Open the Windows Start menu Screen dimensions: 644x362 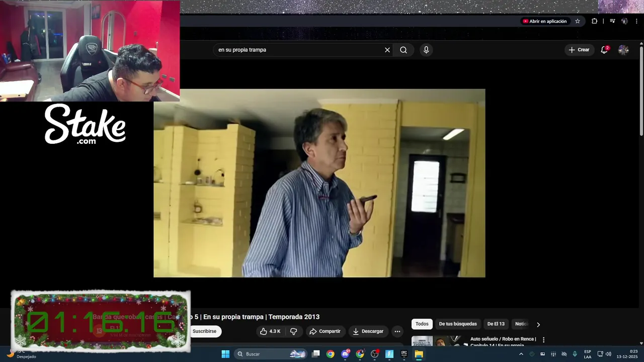225,354
